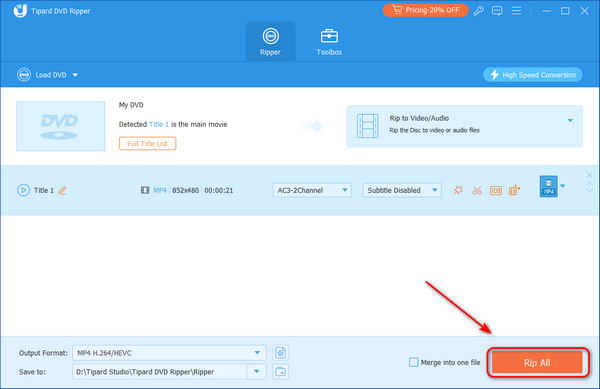Screen dimensions: 600x389
Task: Open Output Format MP4 H.264/HEVC dropdown
Action: coord(169,353)
